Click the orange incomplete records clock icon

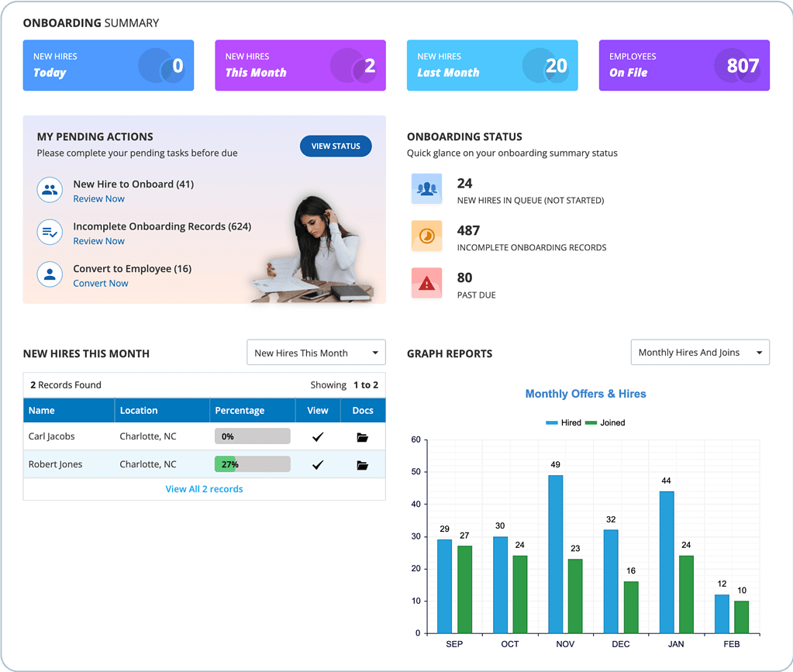[x=426, y=236]
